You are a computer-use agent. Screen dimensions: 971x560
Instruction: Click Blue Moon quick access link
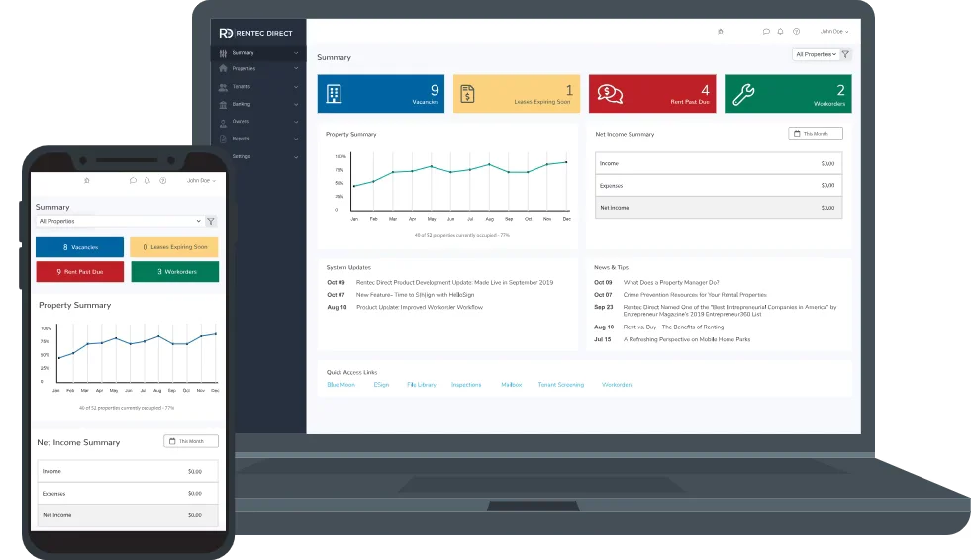click(x=340, y=385)
